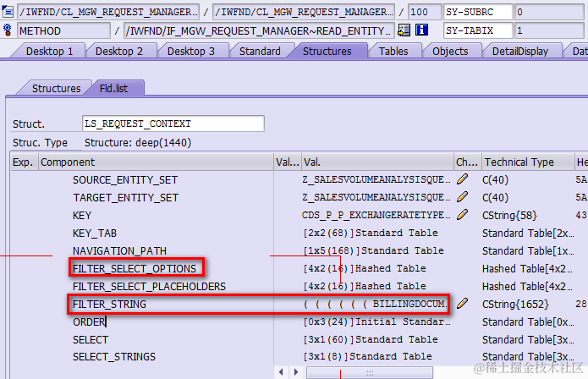Click the line number field 100

click(425, 12)
